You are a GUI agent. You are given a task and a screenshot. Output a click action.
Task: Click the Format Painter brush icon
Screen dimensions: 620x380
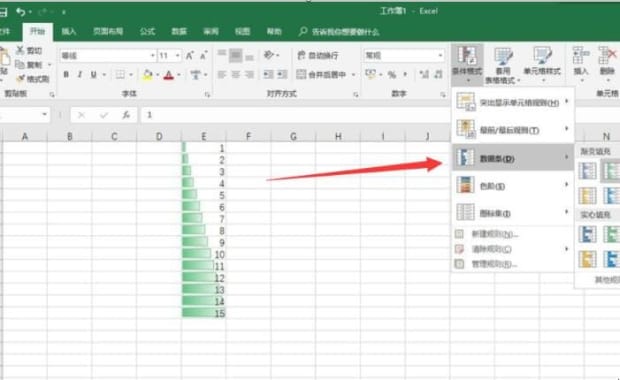(x=21, y=79)
